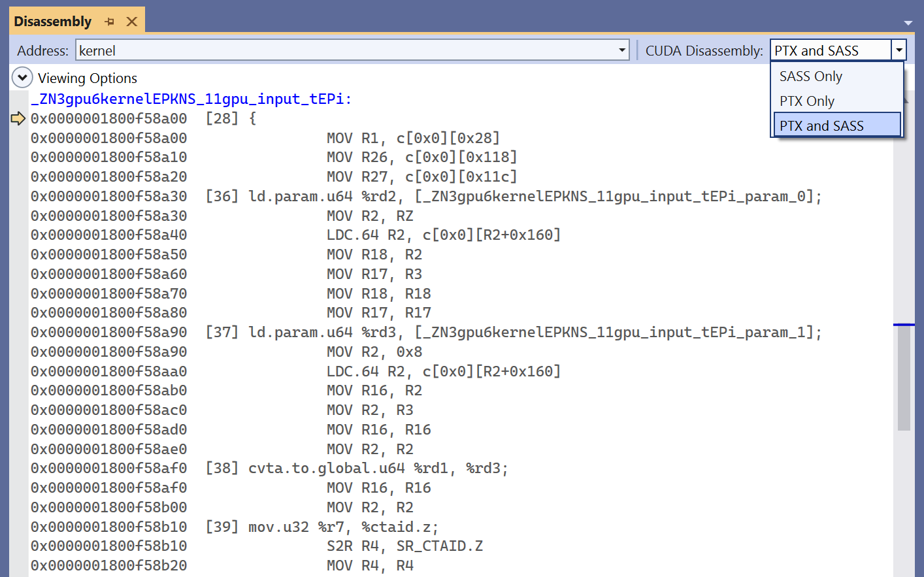The width and height of the screenshot is (924, 577).
Task: Click the Viewing Options label
Action: coord(88,78)
